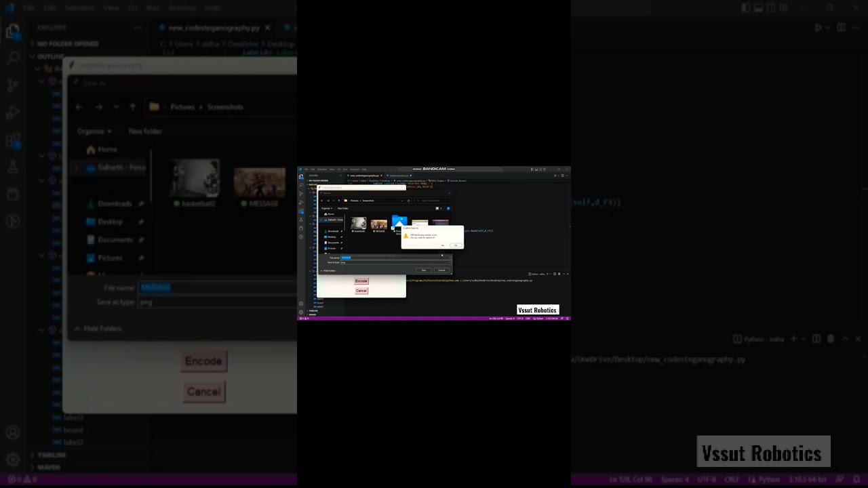Click the Ln 128, Col 98 status entry
Screen dimensions: 868x488
click(x=496, y=319)
